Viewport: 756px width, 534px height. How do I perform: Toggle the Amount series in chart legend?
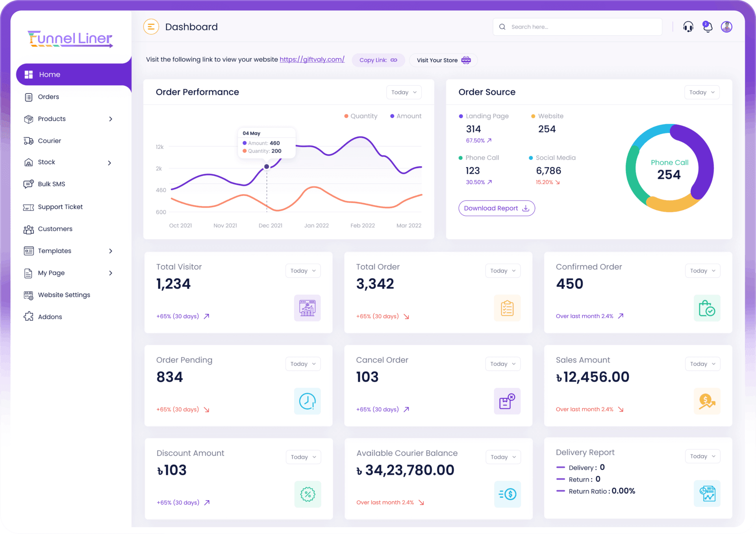406,116
